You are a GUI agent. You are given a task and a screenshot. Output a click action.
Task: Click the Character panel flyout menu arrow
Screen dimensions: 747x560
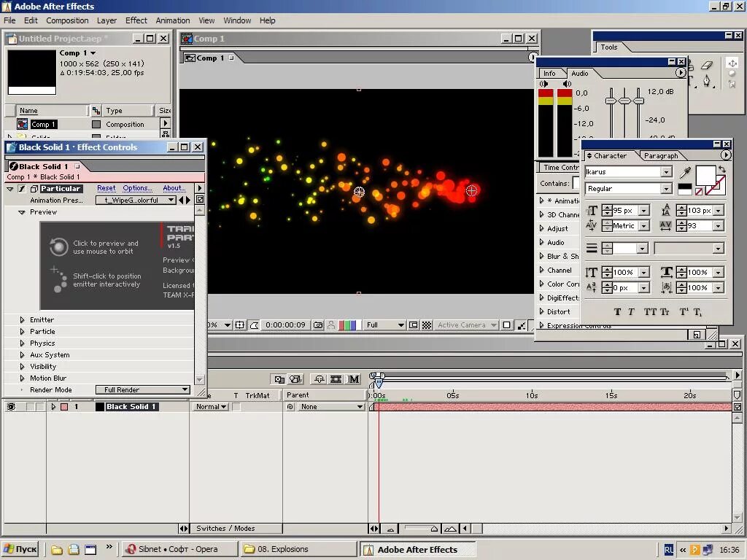(725, 155)
